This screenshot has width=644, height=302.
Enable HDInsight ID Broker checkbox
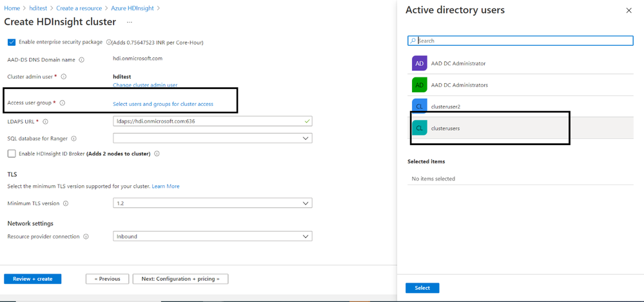click(12, 154)
